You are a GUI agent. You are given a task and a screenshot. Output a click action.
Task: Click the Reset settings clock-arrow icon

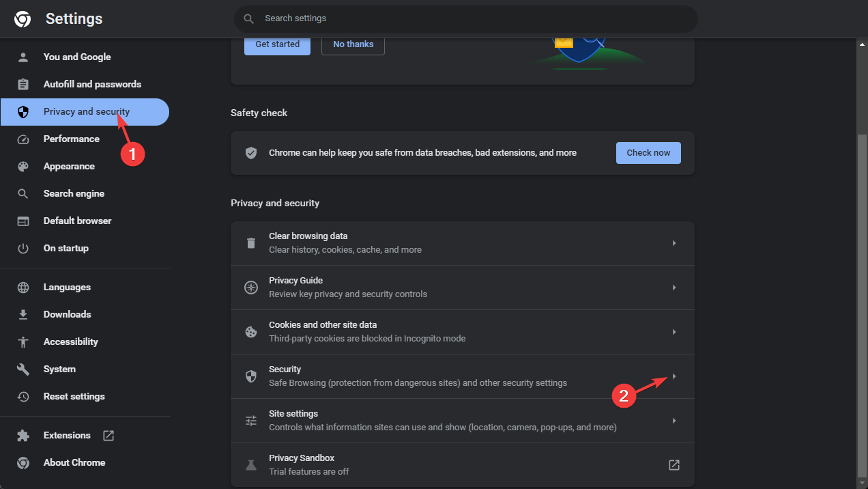[23, 396]
